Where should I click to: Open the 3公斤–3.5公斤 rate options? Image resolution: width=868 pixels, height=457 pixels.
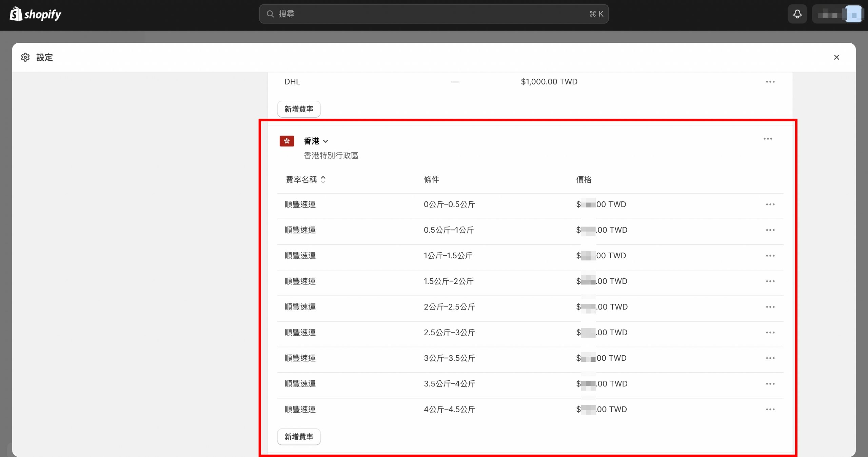tap(770, 358)
